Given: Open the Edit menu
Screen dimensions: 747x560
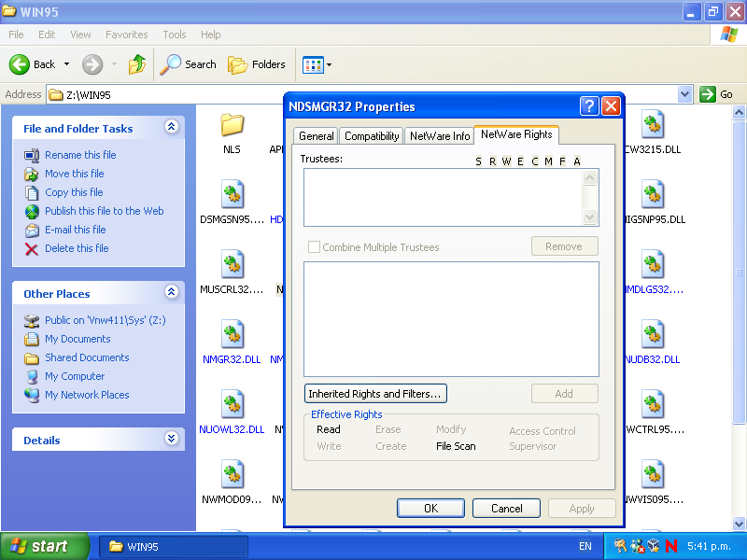Looking at the screenshot, I should tap(47, 35).
